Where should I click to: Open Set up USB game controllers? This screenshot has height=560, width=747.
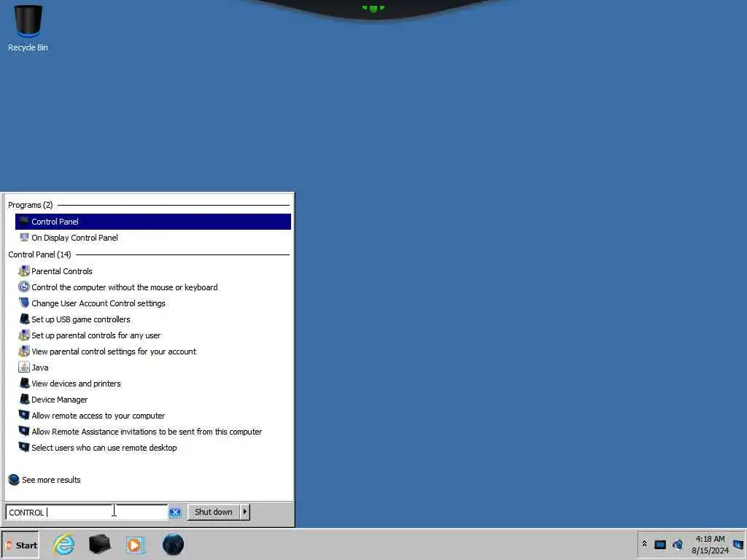tap(153, 319)
